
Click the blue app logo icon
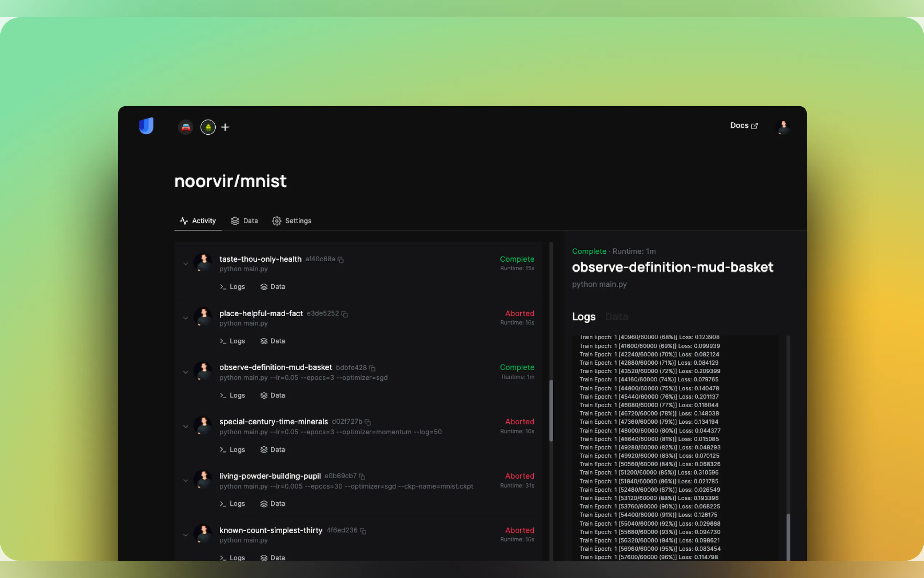146,126
